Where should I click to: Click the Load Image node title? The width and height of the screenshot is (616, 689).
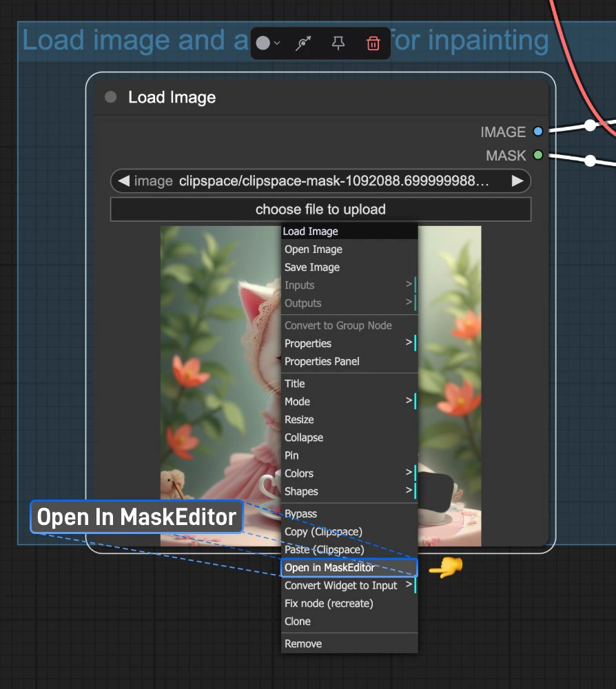tap(172, 97)
